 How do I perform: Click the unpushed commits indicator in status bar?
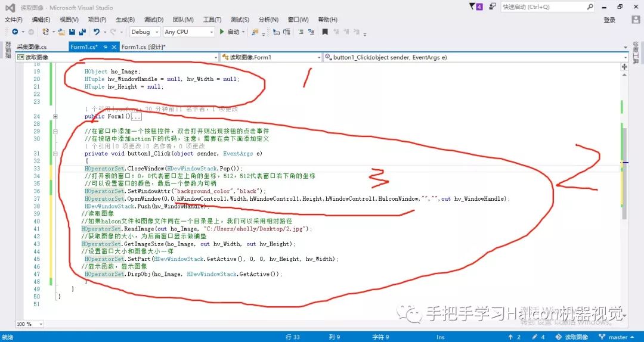coord(514,337)
